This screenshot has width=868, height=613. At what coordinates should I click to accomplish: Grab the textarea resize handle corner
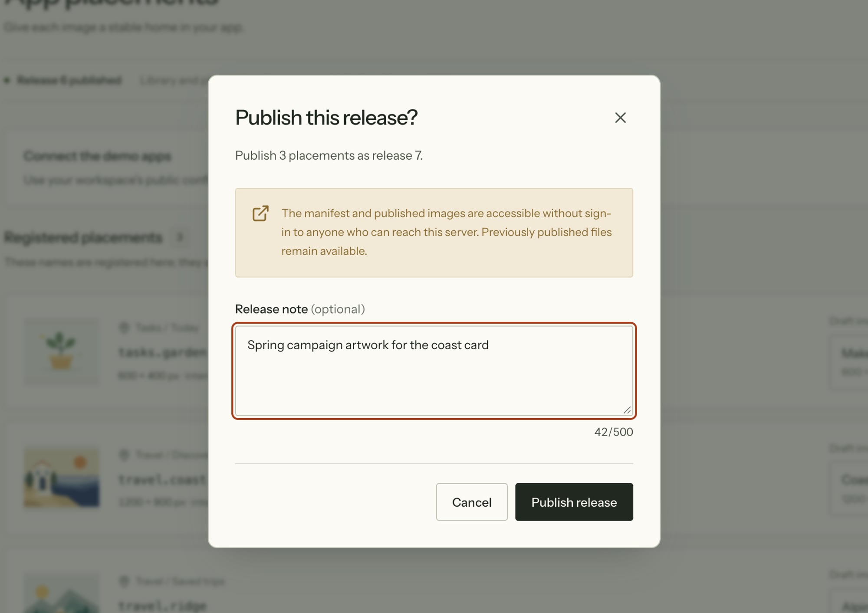(x=627, y=410)
